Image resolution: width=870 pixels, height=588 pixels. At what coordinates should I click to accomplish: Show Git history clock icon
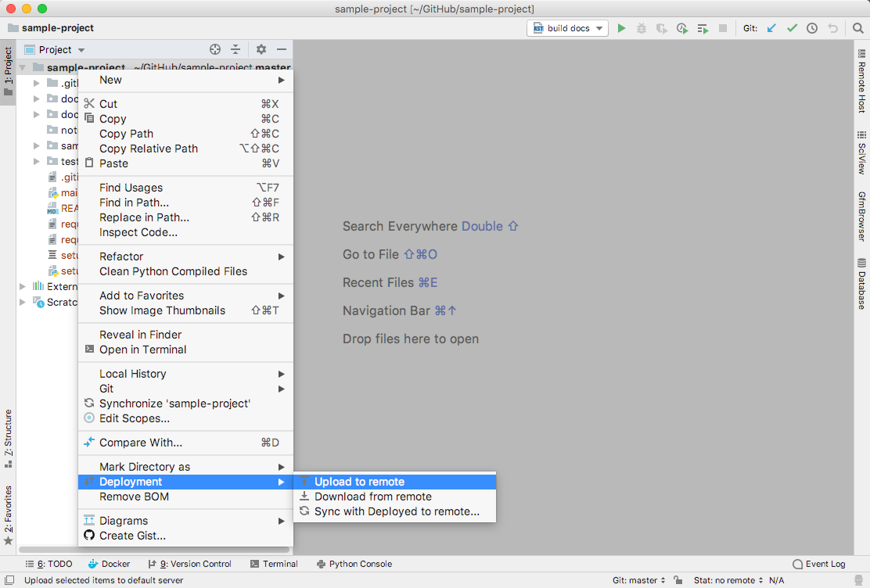812,28
